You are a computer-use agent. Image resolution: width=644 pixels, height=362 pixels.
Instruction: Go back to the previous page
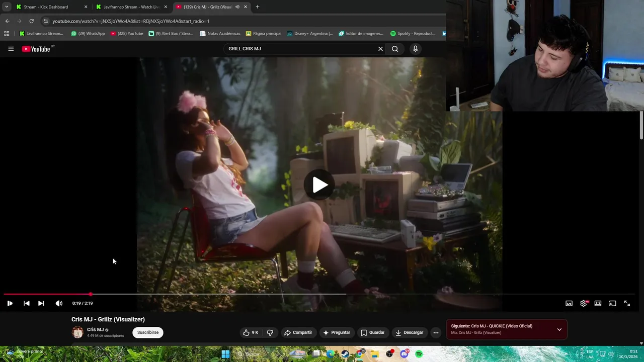(x=7, y=21)
